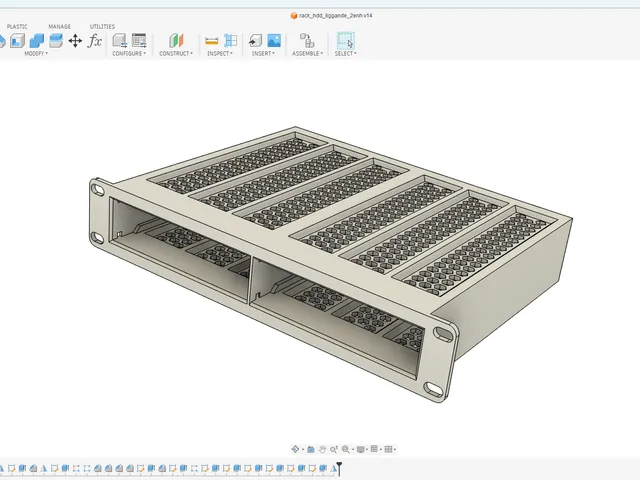Click the Configure model icon
640x480 pixels.
(120, 41)
